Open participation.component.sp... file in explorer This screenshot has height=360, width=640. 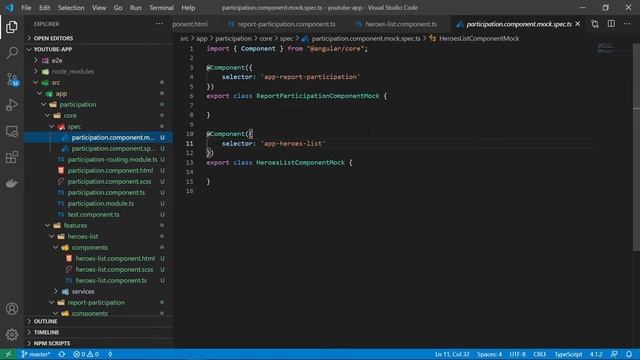pyautogui.click(x=113, y=149)
